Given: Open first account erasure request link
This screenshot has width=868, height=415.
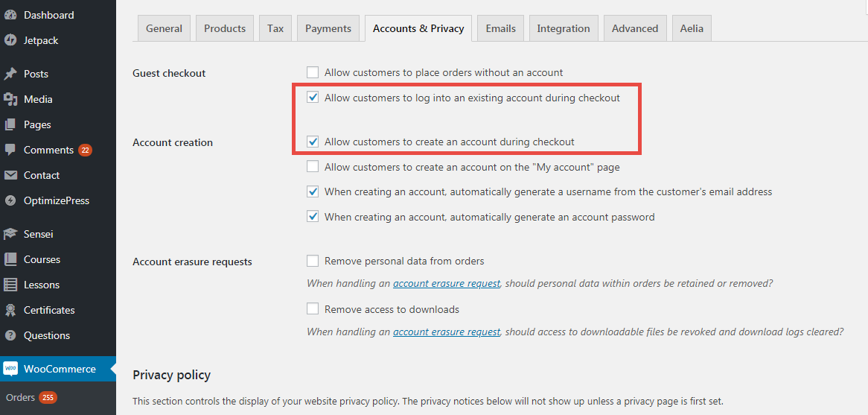Looking at the screenshot, I should click(447, 284).
